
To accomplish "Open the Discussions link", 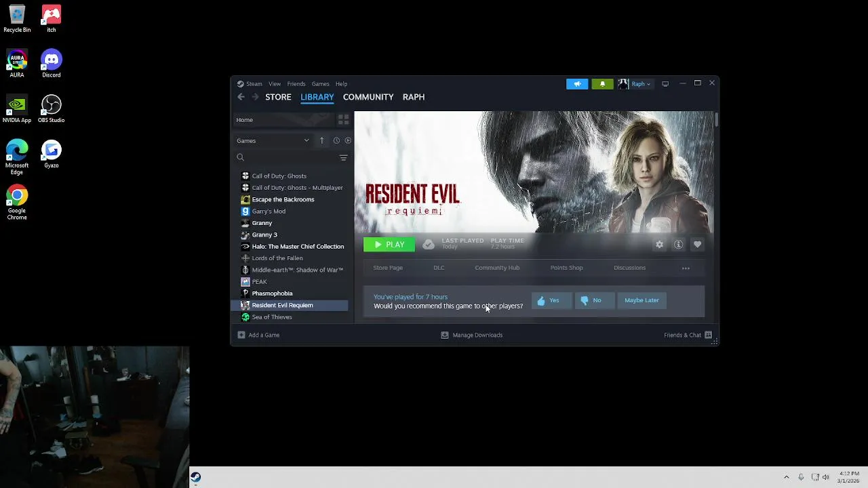I will pos(629,268).
